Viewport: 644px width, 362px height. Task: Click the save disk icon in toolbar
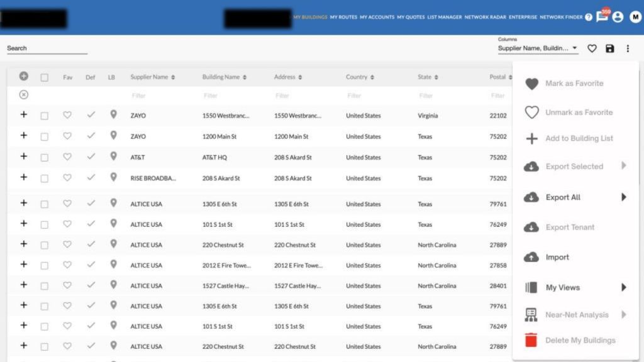pyautogui.click(x=609, y=48)
